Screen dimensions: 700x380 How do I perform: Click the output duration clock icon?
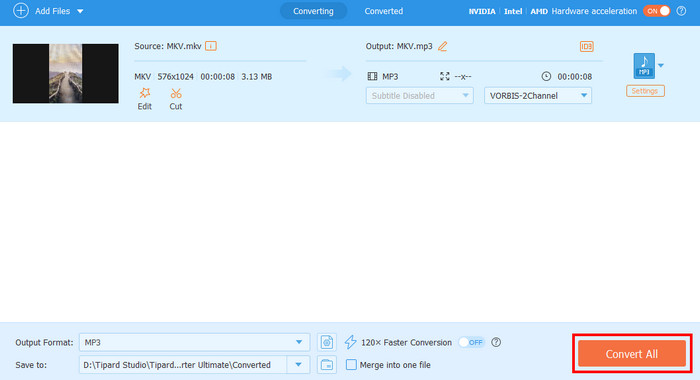546,76
